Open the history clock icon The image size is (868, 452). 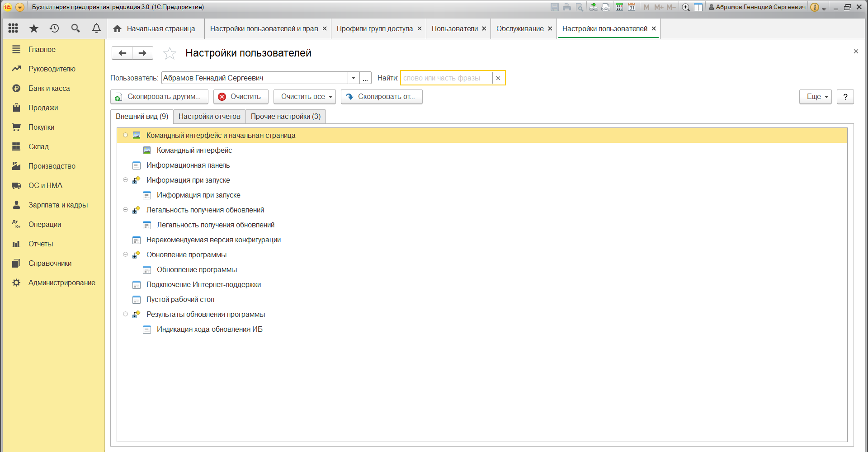54,28
